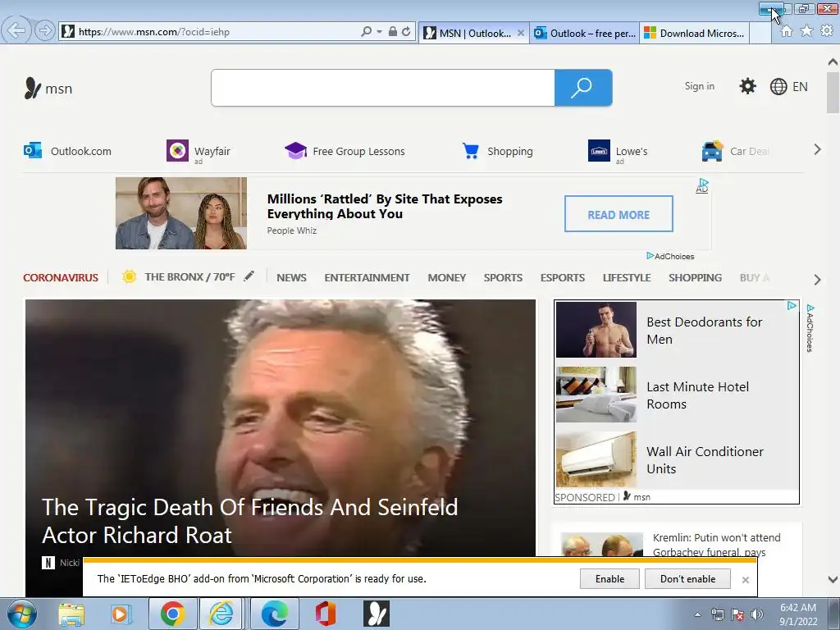This screenshot has height=630, width=840.
Task: Open Best Deodorants for Men ad
Action: point(705,331)
